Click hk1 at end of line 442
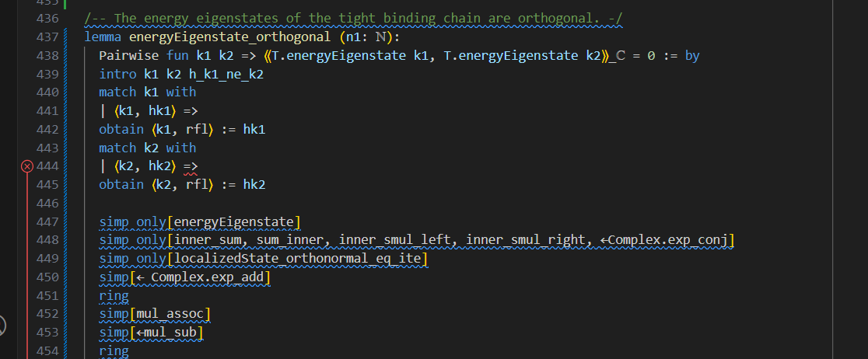 click(x=254, y=129)
